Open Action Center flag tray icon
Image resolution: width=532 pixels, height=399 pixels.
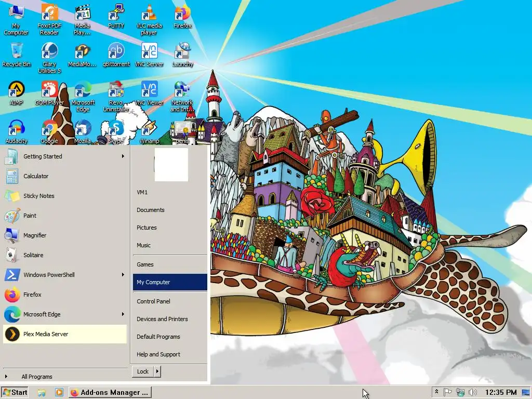pos(447,392)
